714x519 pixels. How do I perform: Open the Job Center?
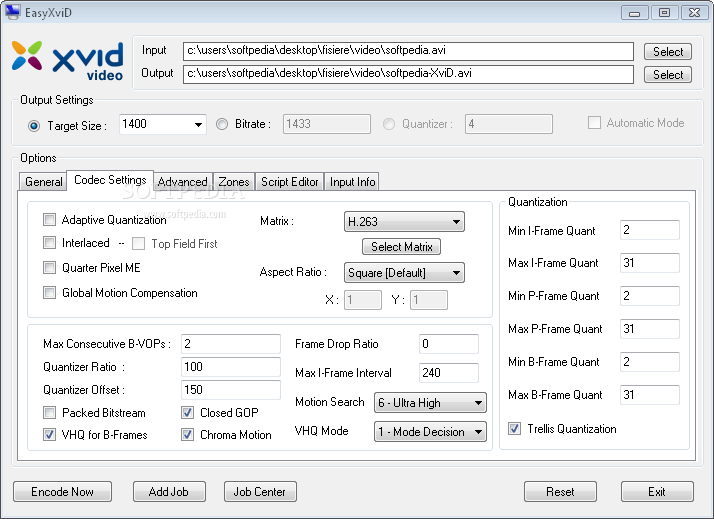(x=260, y=492)
